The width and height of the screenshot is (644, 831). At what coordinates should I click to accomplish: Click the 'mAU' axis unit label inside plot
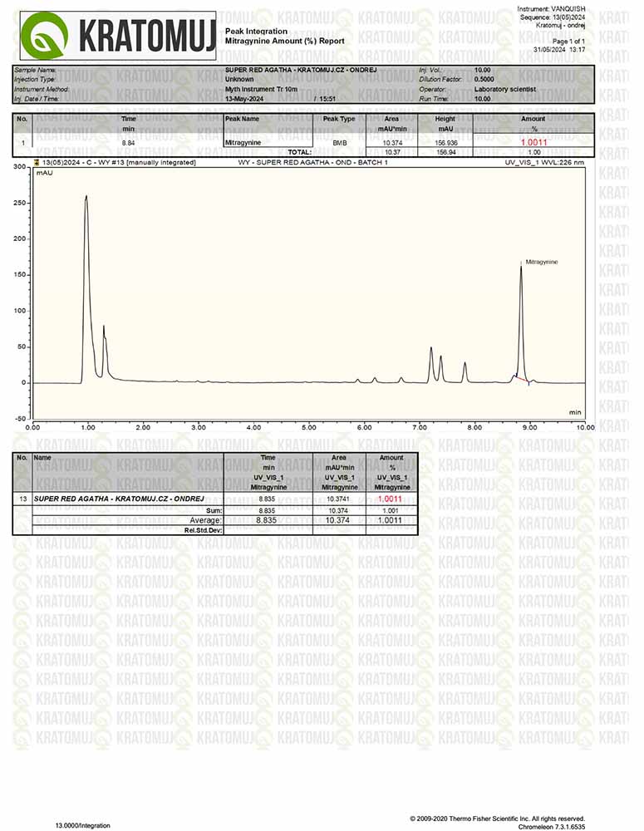pyautogui.click(x=45, y=172)
